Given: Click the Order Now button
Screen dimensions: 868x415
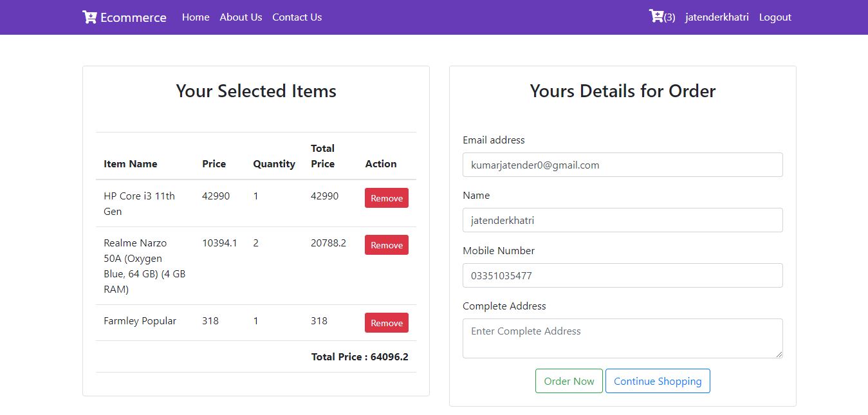Looking at the screenshot, I should [x=569, y=381].
